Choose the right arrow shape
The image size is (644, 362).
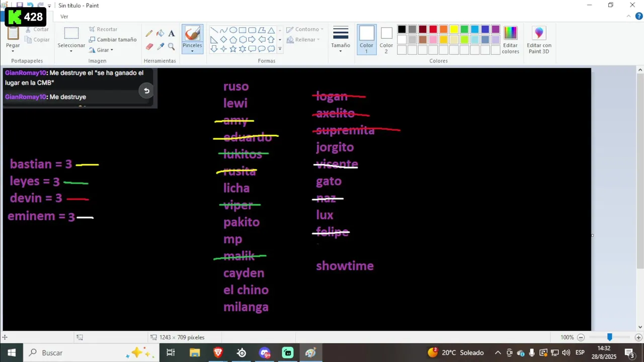252,40
